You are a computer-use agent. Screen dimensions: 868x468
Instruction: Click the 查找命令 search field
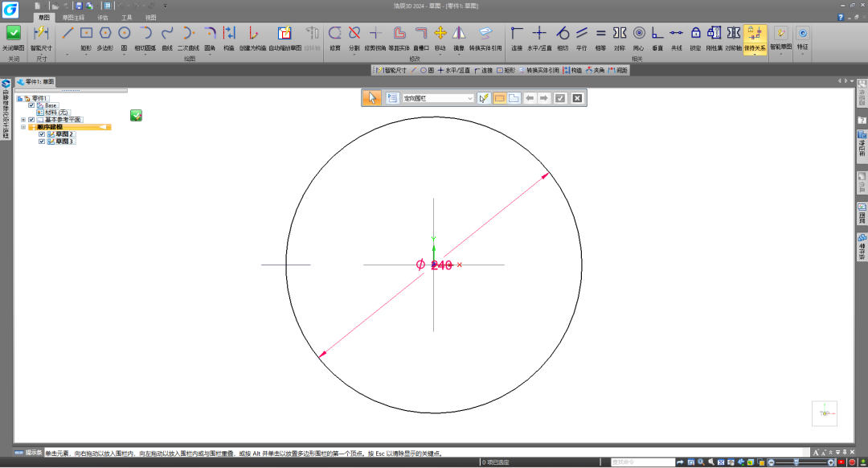click(643, 462)
